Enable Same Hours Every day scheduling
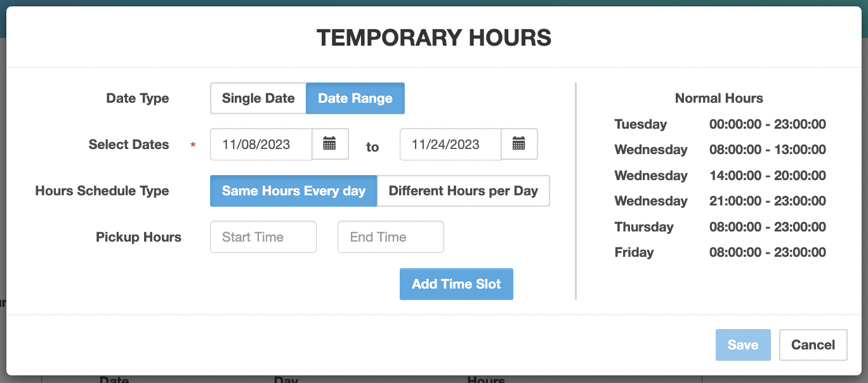The height and width of the screenshot is (383, 868). (x=293, y=191)
